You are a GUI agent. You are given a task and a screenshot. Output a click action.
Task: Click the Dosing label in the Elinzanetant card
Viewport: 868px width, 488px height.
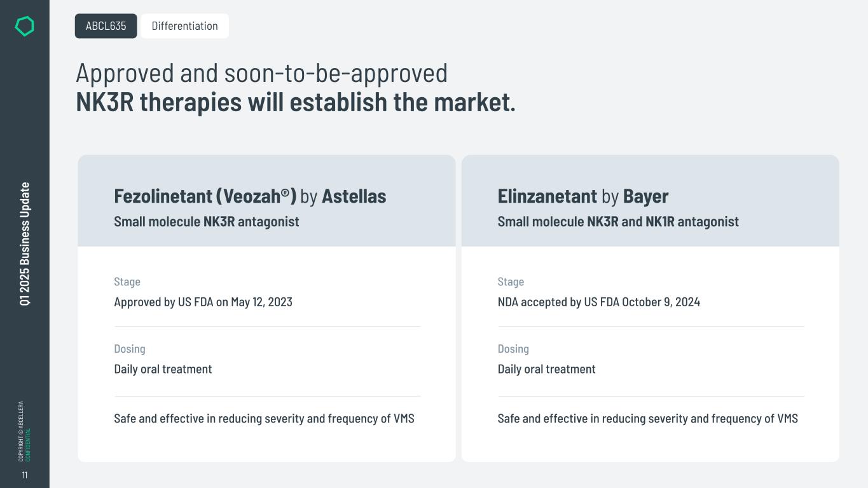[x=513, y=349]
